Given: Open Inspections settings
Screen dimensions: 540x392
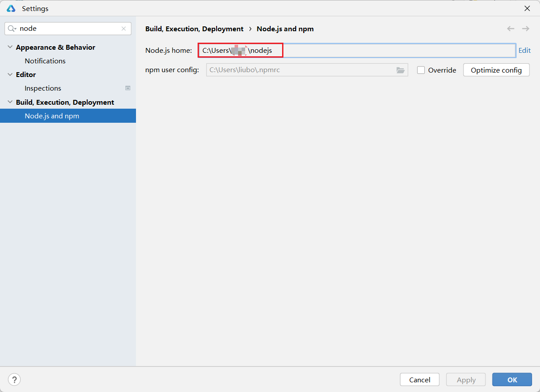Looking at the screenshot, I should click(43, 88).
